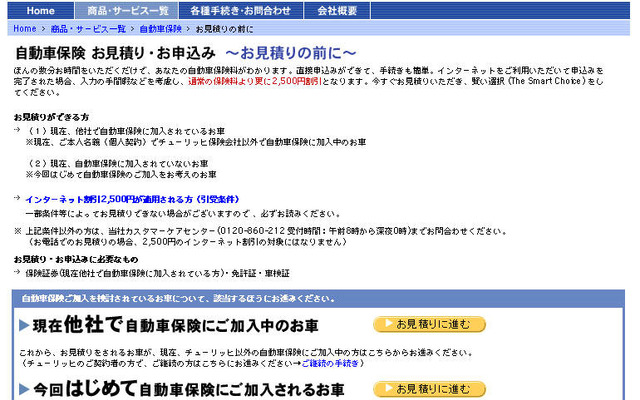This screenshot has height=400, width=640.
Task: Click the 今回はじめて自動車保険にご加入されるお車 heading
Action: [x=189, y=389]
